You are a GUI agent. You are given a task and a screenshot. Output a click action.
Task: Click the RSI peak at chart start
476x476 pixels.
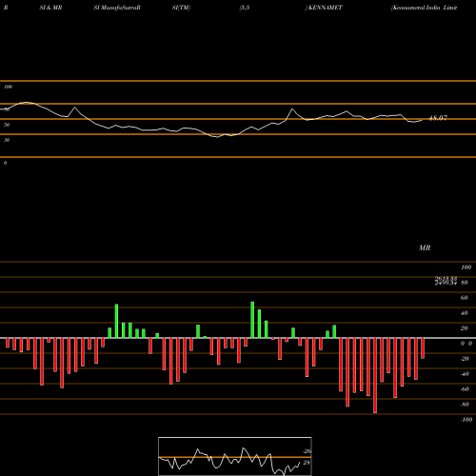coord(26,103)
